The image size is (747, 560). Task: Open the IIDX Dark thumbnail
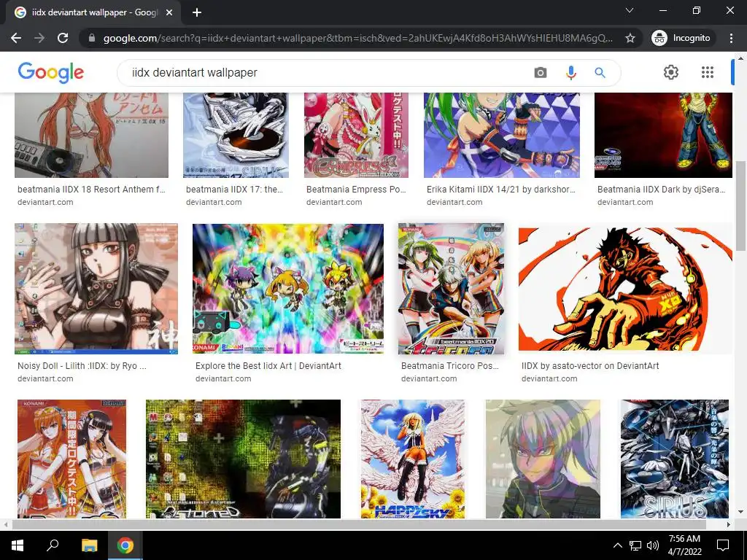click(663, 135)
